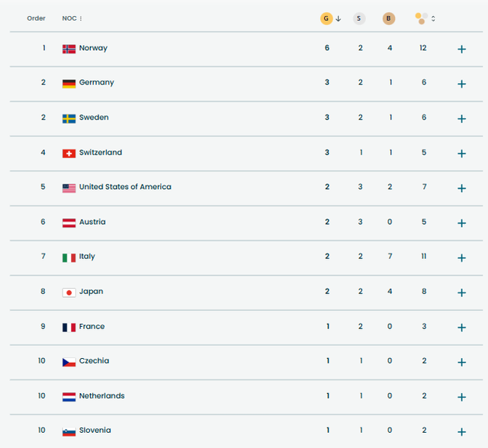Select the Netherlands country name
Image resolution: width=488 pixels, height=448 pixels.
coord(101,396)
